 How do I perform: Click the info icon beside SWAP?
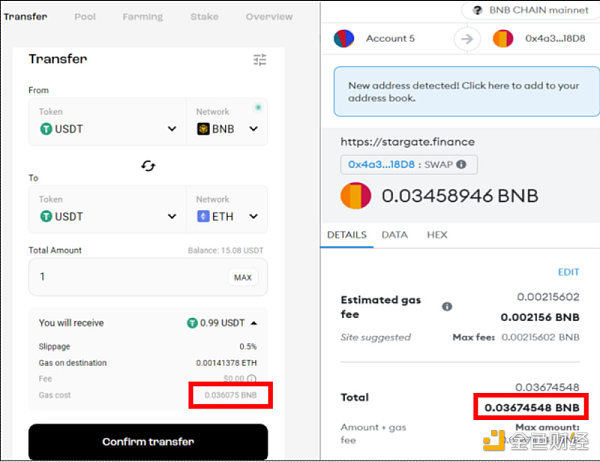pos(461,165)
